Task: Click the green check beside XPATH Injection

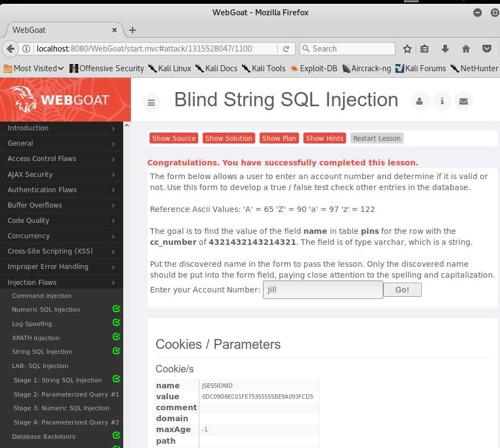Action: [x=117, y=337]
